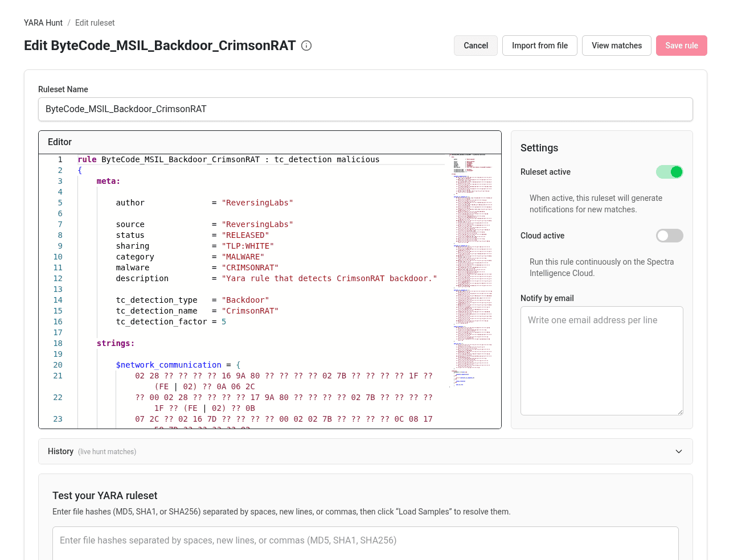Click line number 1 in editor gutter
The image size is (754, 560).
[60, 159]
